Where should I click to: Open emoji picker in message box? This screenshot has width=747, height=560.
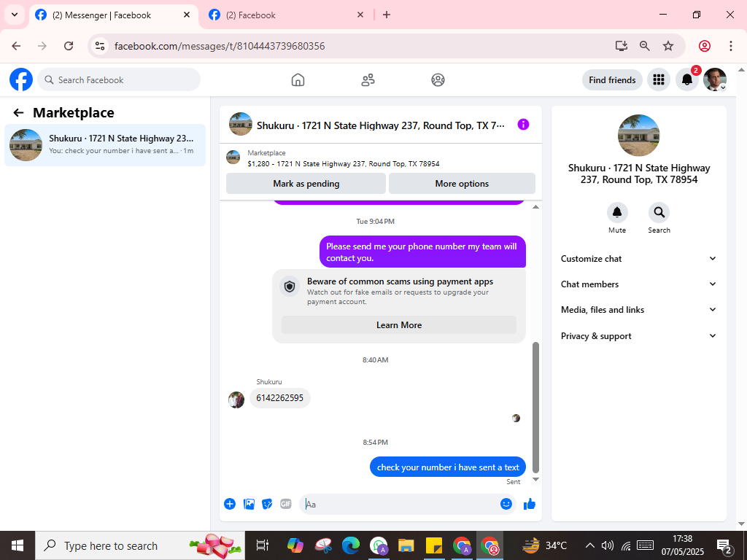[x=506, y=504]
